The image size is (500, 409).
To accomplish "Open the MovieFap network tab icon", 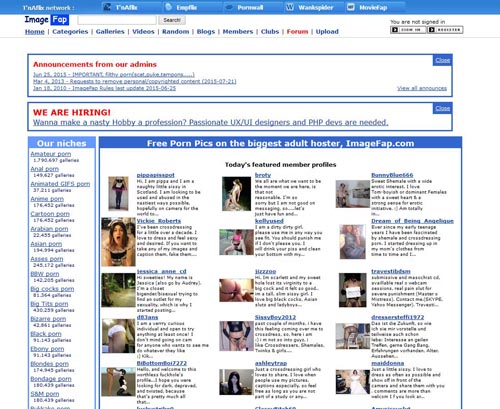I will point(351,7).
